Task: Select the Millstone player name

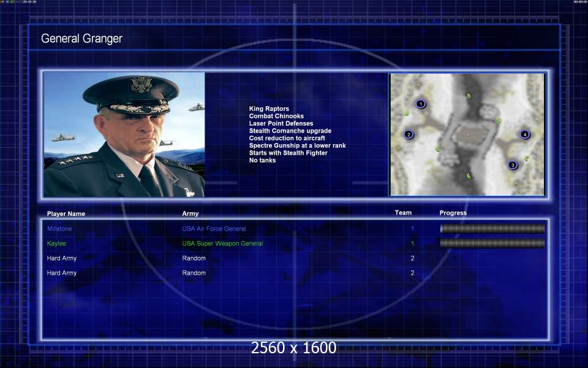Action: click(x=59, y=229)
